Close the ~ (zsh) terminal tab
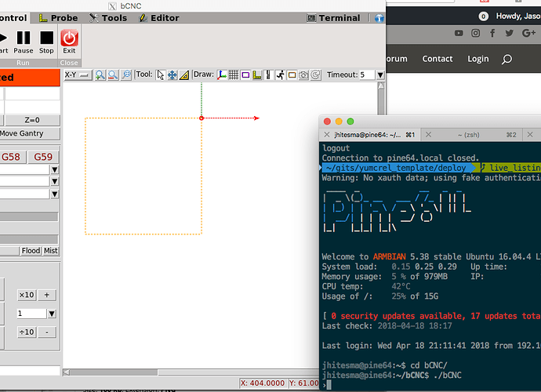 428,135
